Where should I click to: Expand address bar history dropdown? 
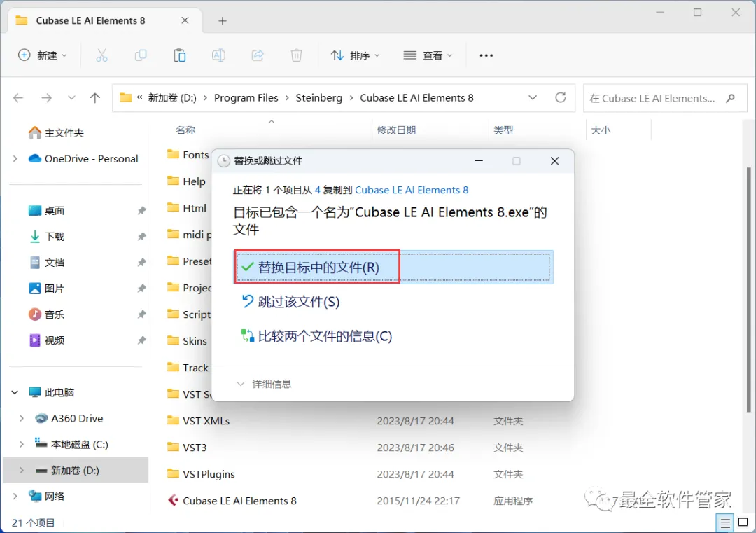tap(532, 98)
